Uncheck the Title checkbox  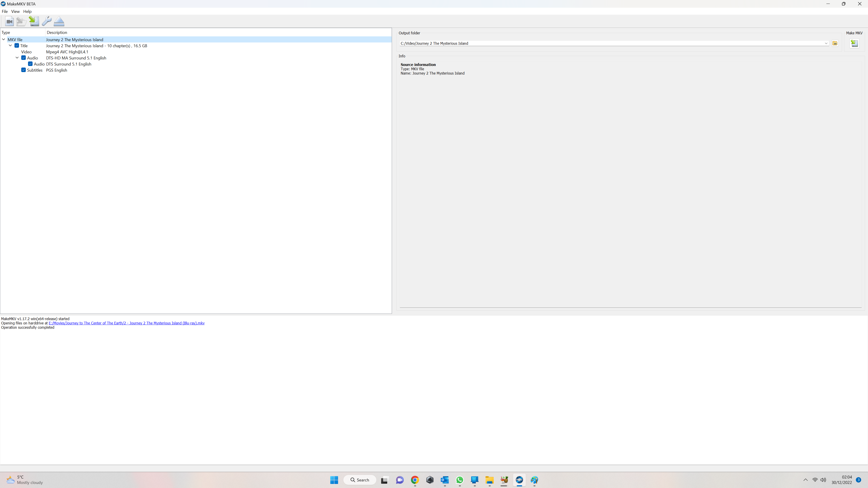(x=17, y=46)
